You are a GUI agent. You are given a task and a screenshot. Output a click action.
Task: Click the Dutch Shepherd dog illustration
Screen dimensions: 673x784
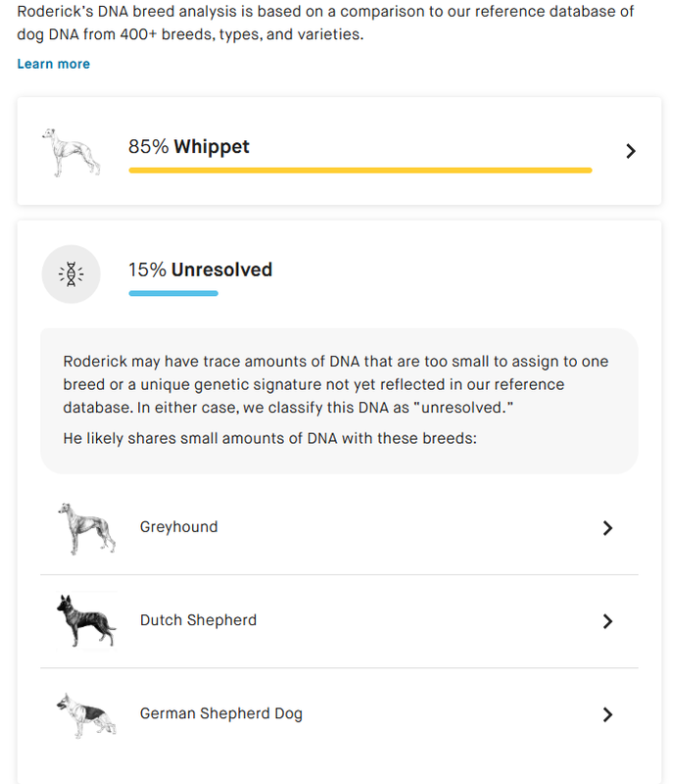click(x=87, y=621)
